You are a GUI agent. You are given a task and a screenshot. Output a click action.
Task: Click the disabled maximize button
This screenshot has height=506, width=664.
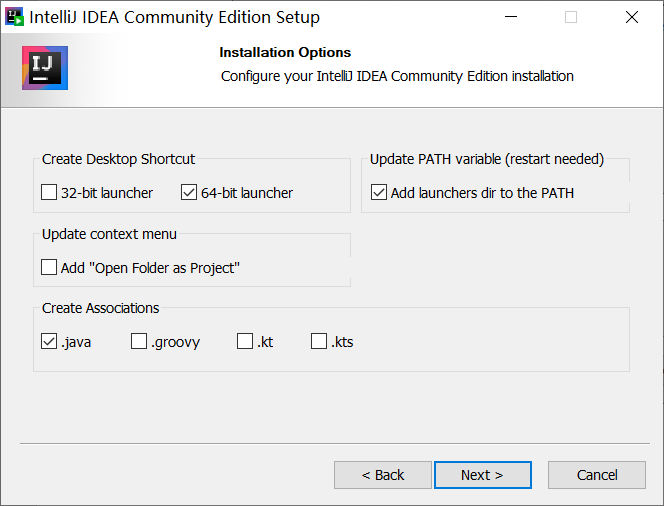tap(571, 17)
